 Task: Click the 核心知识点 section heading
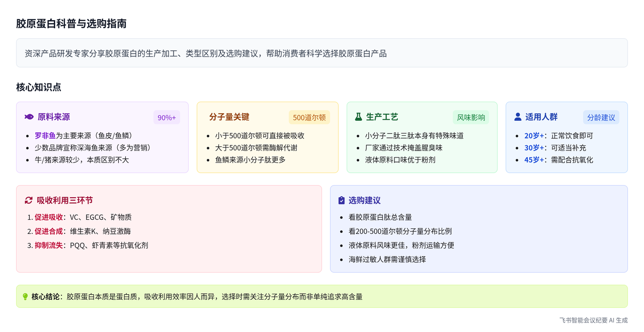coord(39,87)
